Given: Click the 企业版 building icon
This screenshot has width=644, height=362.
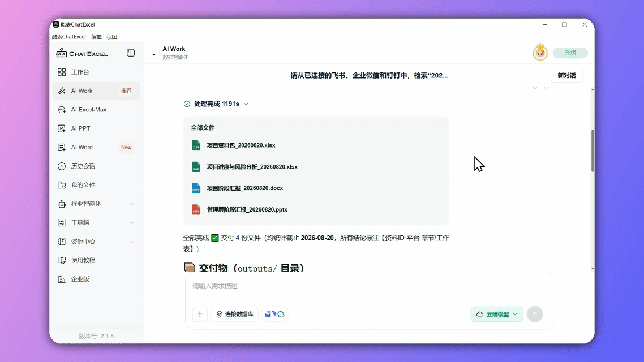Looking at the screenshot, I should pyautogui.click(x=62, y=279).
